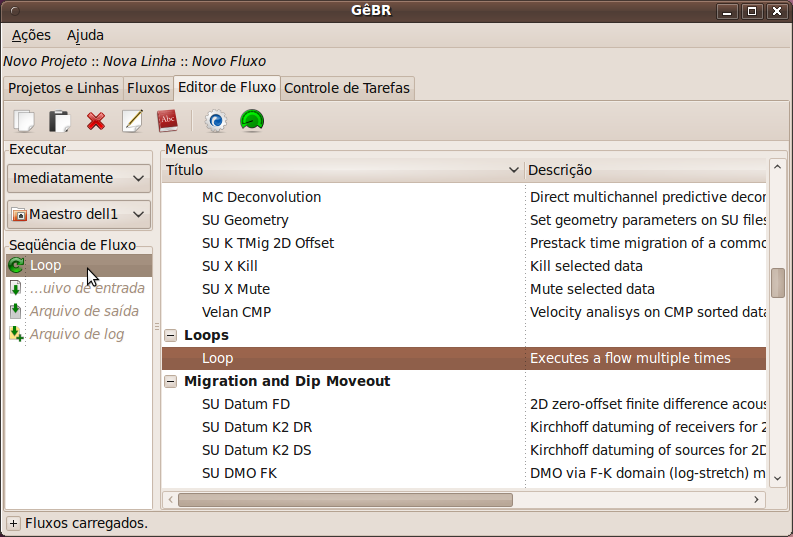Click the Paste clipboard icon in the toolbar

[x=60, y=121]
